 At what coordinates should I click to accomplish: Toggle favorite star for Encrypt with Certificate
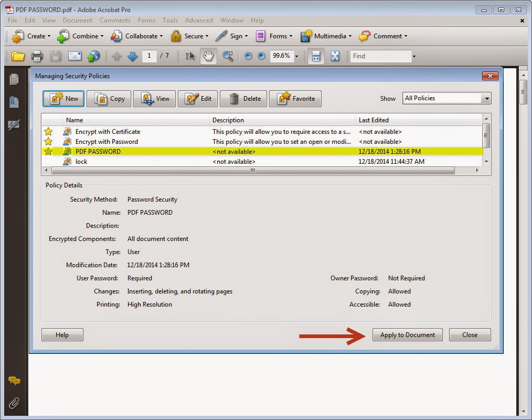[x=48, y=131]
